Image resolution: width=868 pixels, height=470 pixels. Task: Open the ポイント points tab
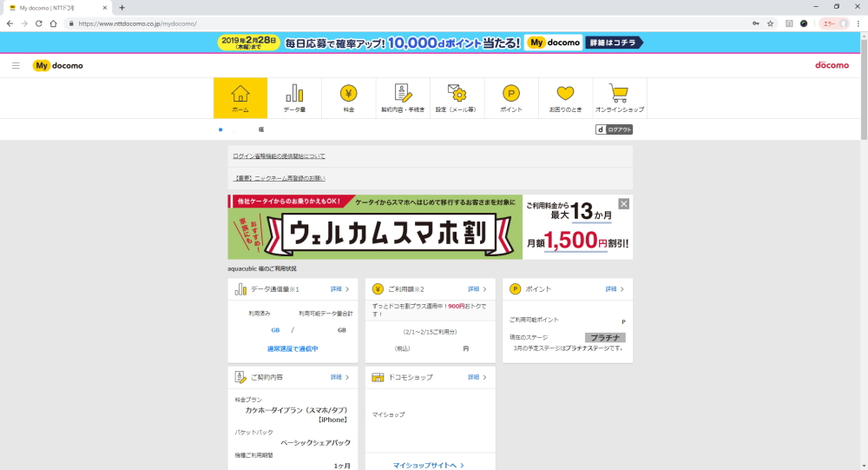click(511, 98)
